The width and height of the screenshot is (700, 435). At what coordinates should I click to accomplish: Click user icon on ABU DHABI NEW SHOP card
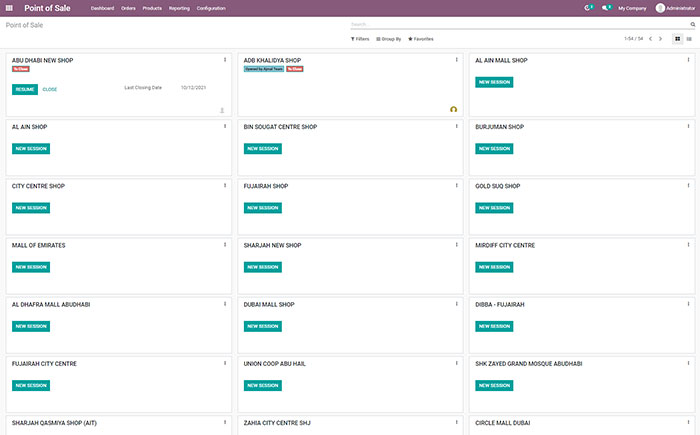tap(222, 110)
